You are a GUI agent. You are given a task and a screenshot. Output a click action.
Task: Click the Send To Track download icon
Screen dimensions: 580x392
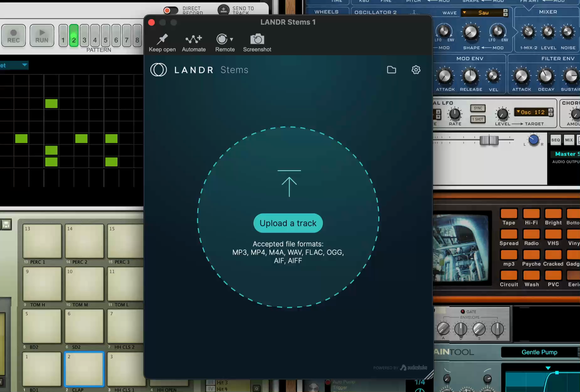(224, 10)
